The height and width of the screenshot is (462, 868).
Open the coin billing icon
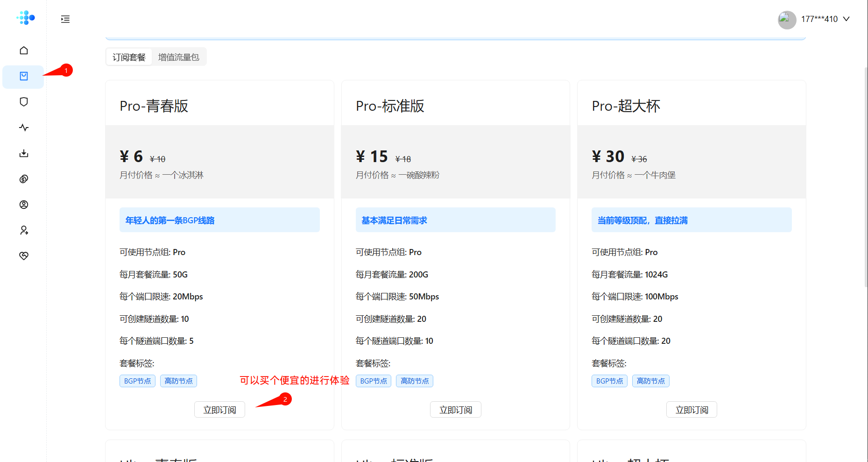click(x=24, y=179)
